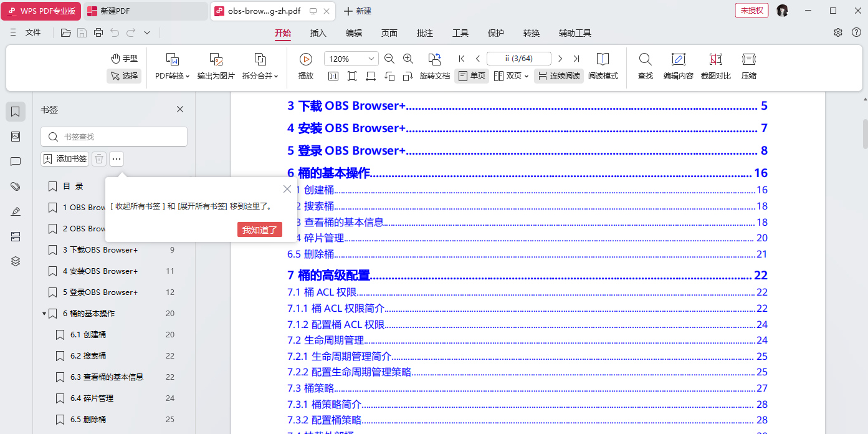This screenshot has height=434, width=868.
Task: Switch to the 新建PDF document tab
Action: coord(145,11)
